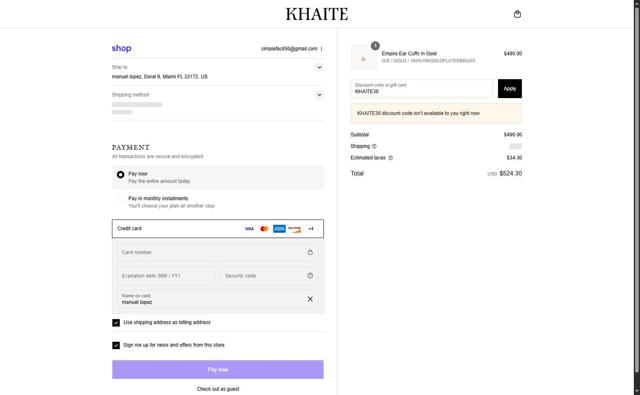
Task: Select Pay in monthly installments option
Action: [x=120, y=200]
